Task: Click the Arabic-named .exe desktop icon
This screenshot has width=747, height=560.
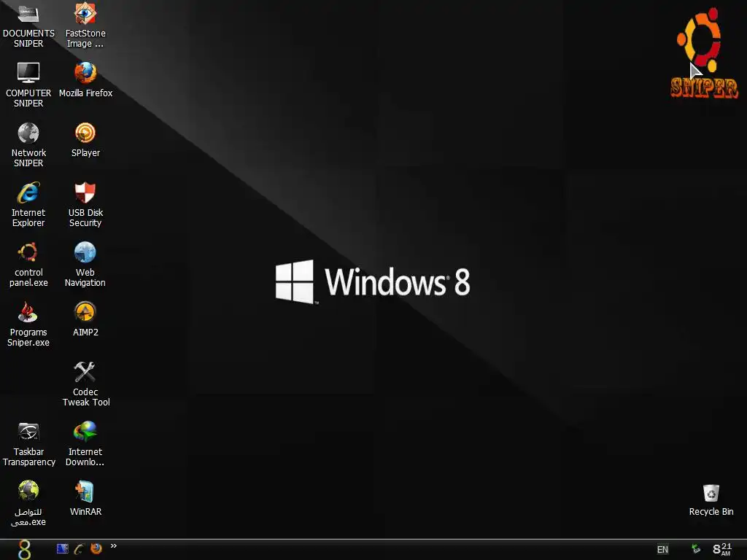Action: [28, 503]
